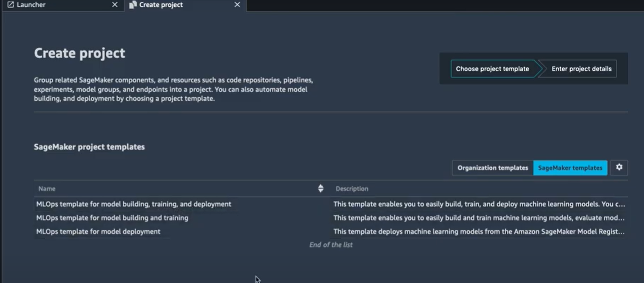Close the Launcher tab
Viewport: 644px width, 283px height.
(x=115, y=5)
